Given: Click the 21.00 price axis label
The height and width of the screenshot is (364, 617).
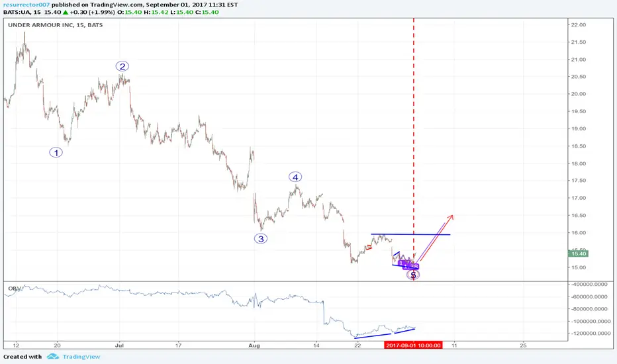Looking at the screenshot, I should [x=579, y=60].
